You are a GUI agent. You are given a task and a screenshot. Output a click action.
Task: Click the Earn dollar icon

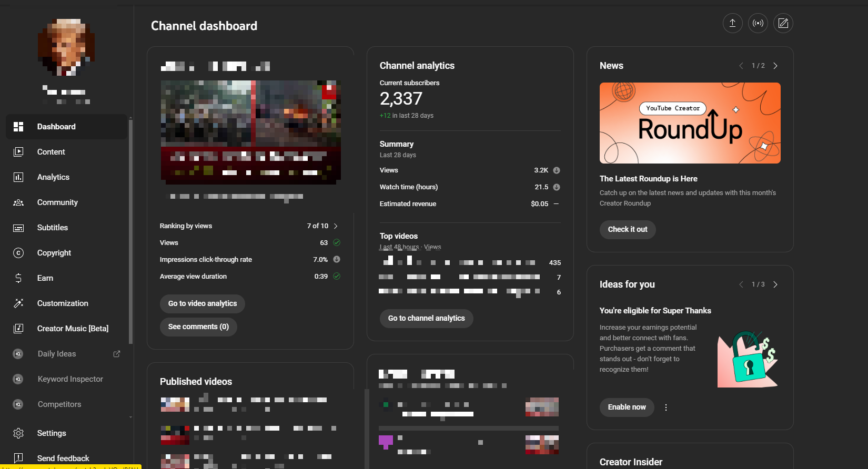(x=18, y=278)
